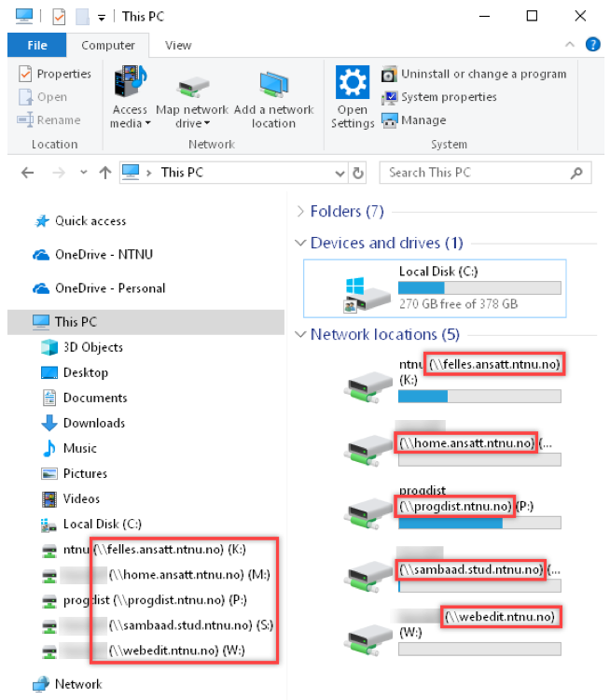Open Videos in the navigation pane
The image size is (610, 700).
coord(70,498)
